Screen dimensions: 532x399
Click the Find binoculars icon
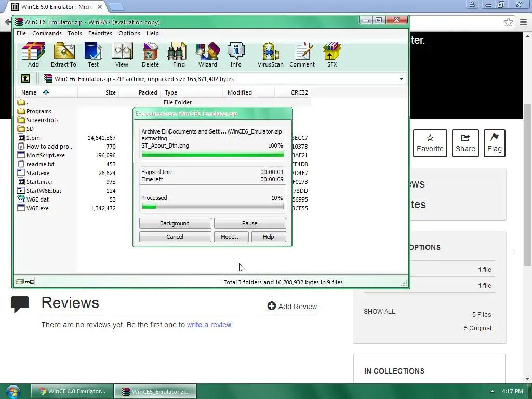pos(179,54)
